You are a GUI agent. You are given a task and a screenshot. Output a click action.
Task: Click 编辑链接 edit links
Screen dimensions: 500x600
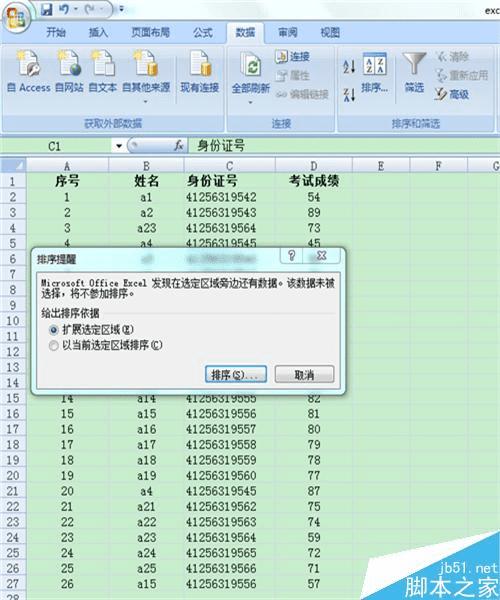tap(302, 94)
